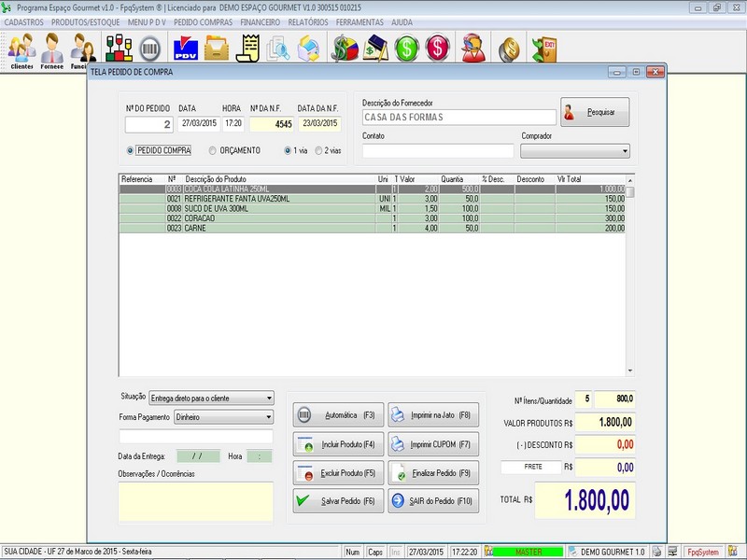
Task: Open the RELATÓRIOS menu
Action: [x=308, y=22]
